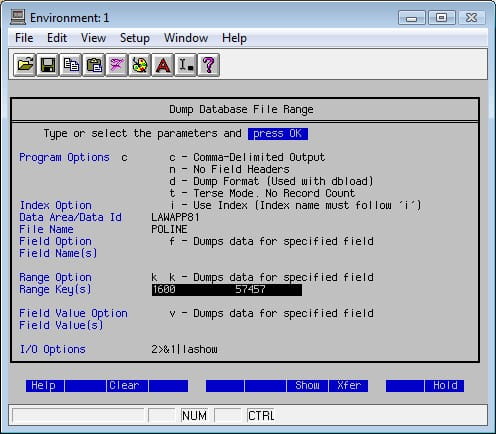Viewport: 496px width, 434px height.
Task: Open the Window menu
Action: 186,38
